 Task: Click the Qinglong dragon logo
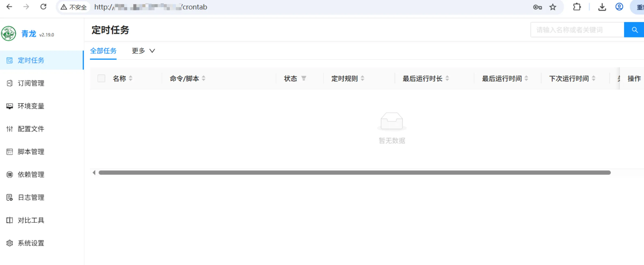(9, 34)
